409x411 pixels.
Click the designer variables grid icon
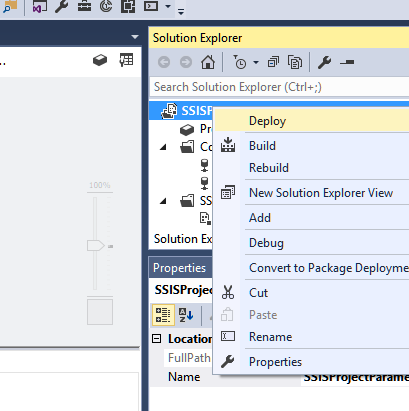pyautogui.click(x=126, y=60)
